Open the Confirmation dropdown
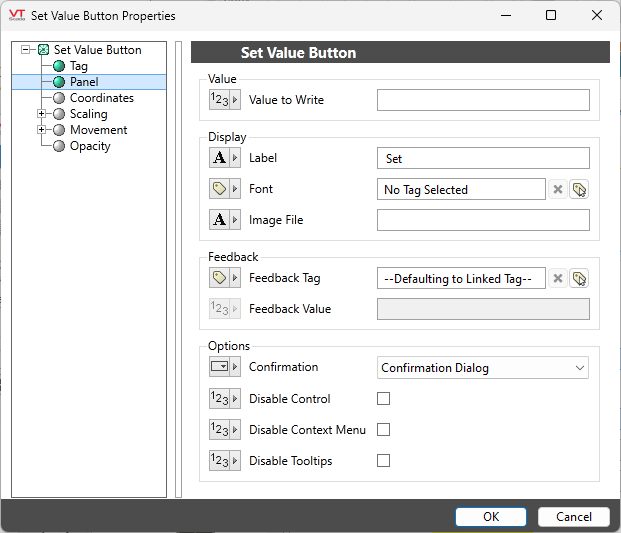 tap(483, 368)
